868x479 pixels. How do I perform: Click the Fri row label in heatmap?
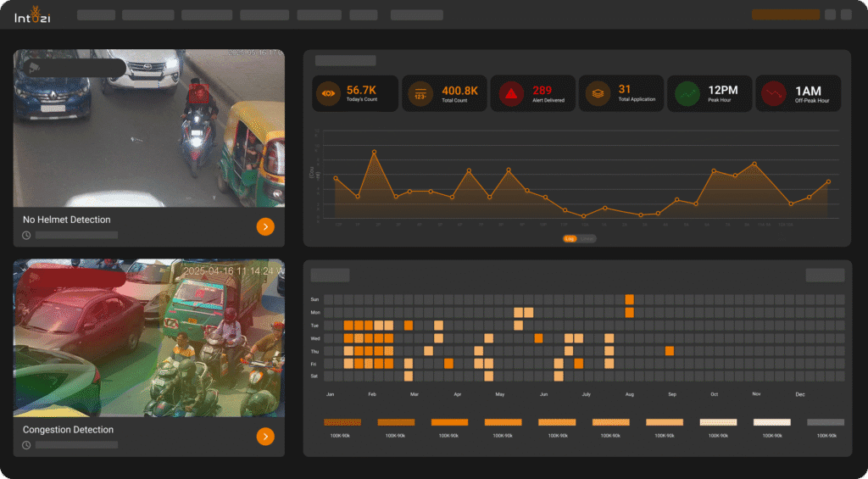314,363
